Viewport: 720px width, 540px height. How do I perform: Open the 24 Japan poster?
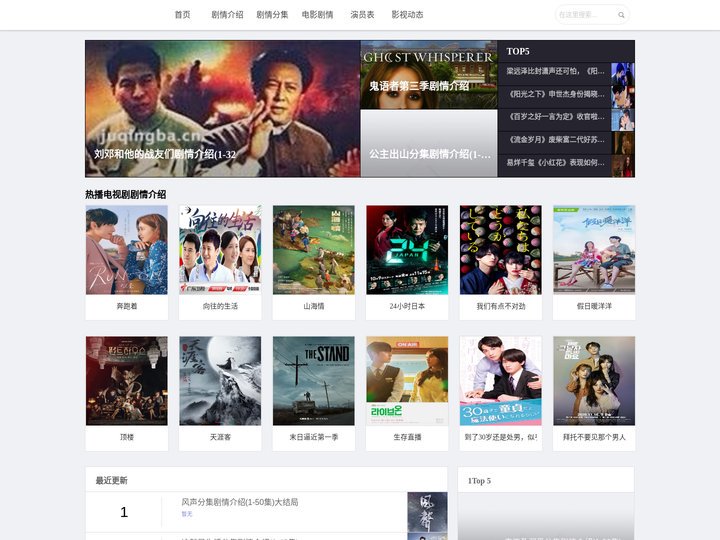click(x=407, y=250)
